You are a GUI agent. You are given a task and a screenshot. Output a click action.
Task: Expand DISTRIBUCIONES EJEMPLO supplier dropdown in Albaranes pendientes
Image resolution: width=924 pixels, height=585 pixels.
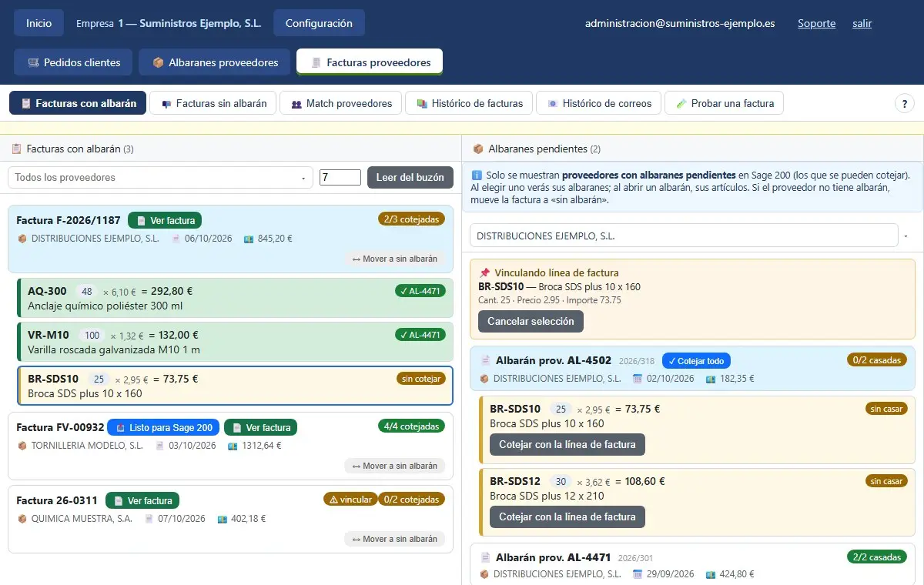click(x=684, y=236)
